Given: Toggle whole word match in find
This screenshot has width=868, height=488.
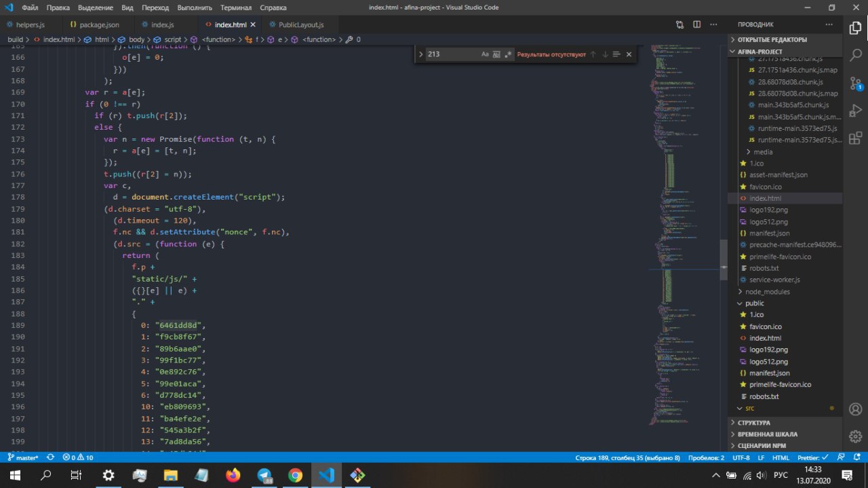Looking at the screenshot, I should pos(496,54).
